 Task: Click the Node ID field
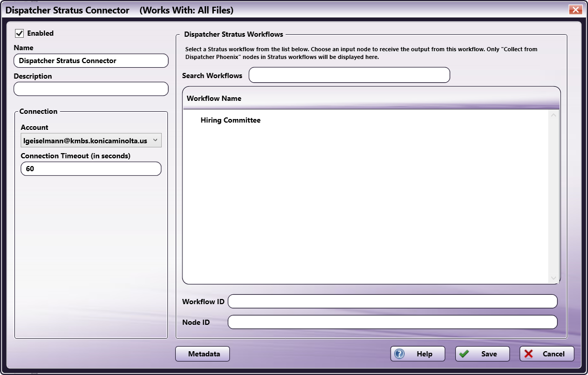392,322
